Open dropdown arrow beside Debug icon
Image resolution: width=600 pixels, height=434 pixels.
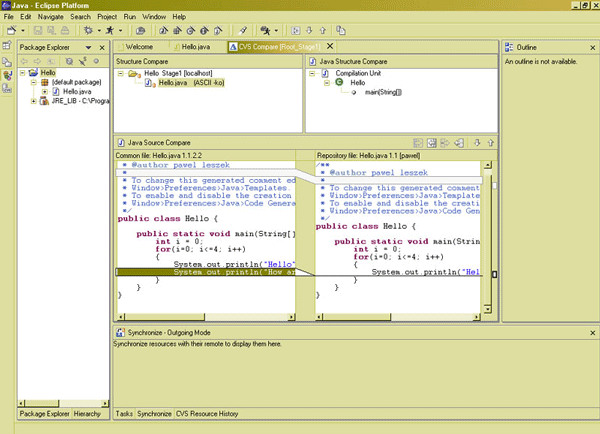click(99, 31)
